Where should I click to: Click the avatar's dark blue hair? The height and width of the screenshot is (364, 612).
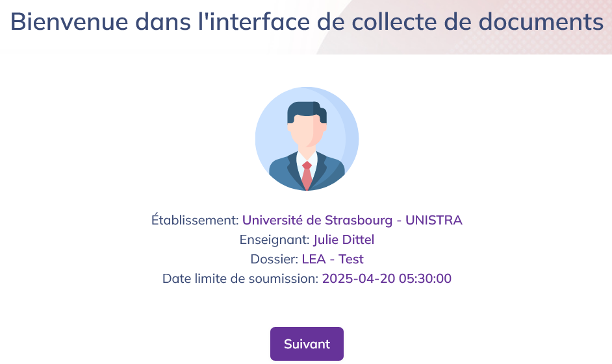(305, 109)
